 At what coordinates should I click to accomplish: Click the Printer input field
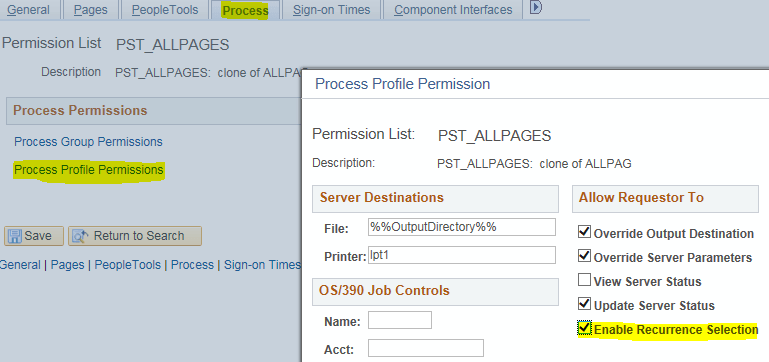[462, 256]
